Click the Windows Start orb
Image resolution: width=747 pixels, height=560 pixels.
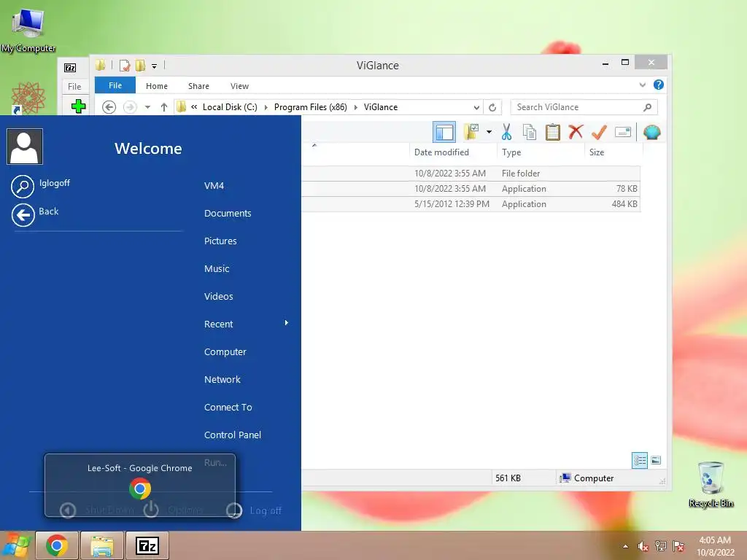point(16,545)
